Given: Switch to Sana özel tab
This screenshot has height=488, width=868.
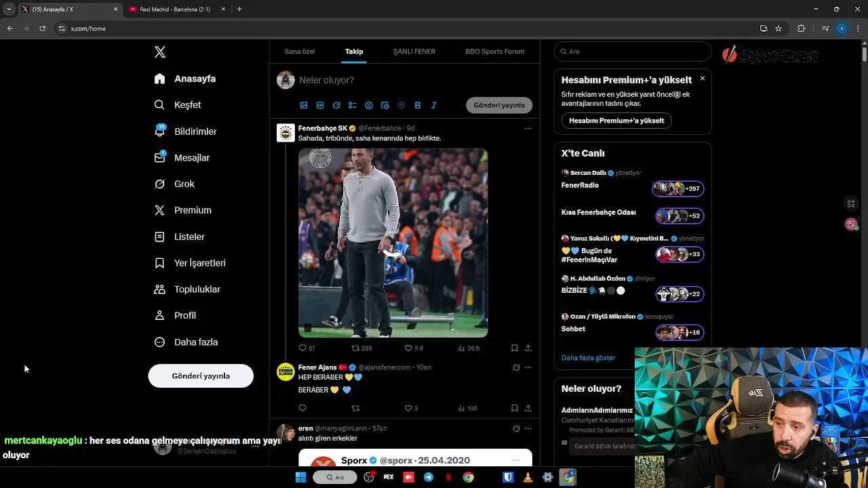Looking at the screenshot, I should (x=300, y=52).
